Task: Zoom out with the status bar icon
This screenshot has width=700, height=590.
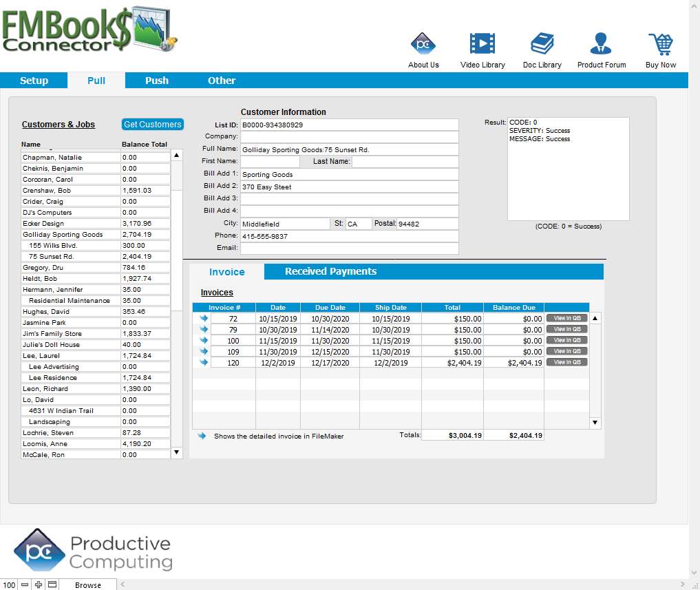Action: pyautogui.click(x=25, y=584)
